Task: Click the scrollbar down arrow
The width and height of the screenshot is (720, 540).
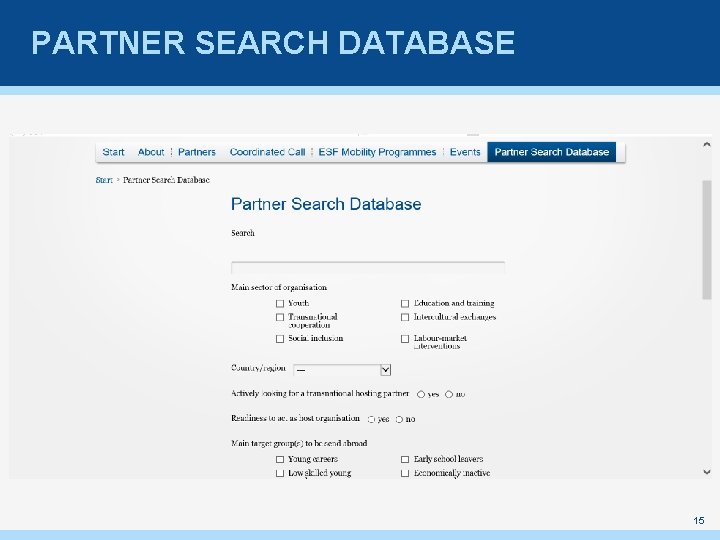Action: tap(707, 470)
